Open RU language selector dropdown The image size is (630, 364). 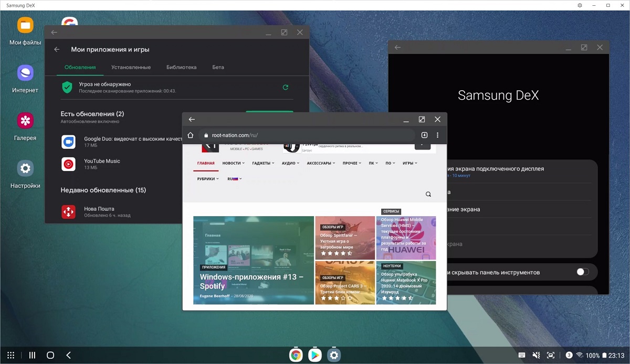point(234,179)
